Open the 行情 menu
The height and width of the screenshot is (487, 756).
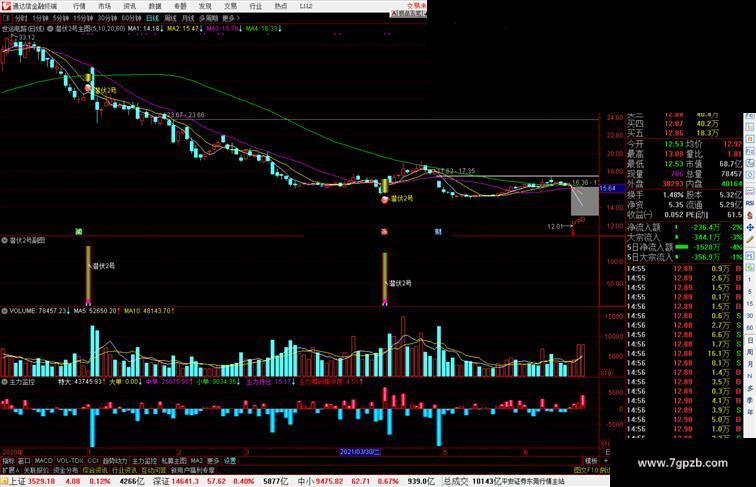click(x=79, y=6)
